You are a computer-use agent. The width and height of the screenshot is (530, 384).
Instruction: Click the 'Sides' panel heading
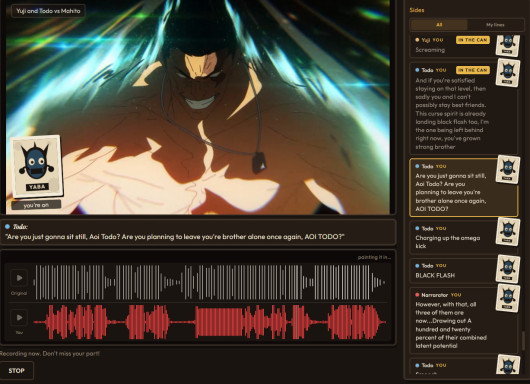(417, 10)
